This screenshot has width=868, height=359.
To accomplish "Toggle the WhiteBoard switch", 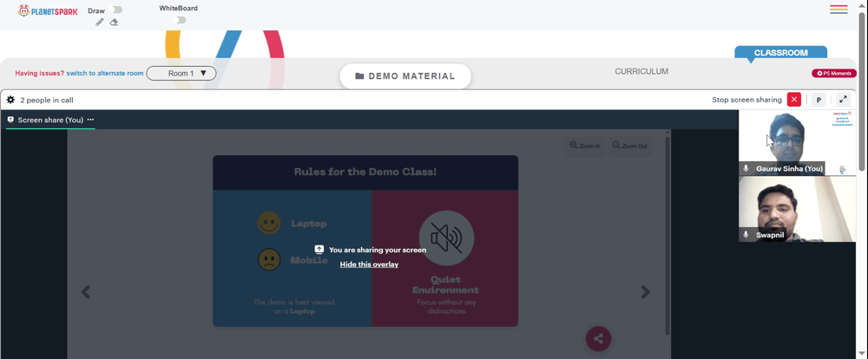I will point(178,20).
